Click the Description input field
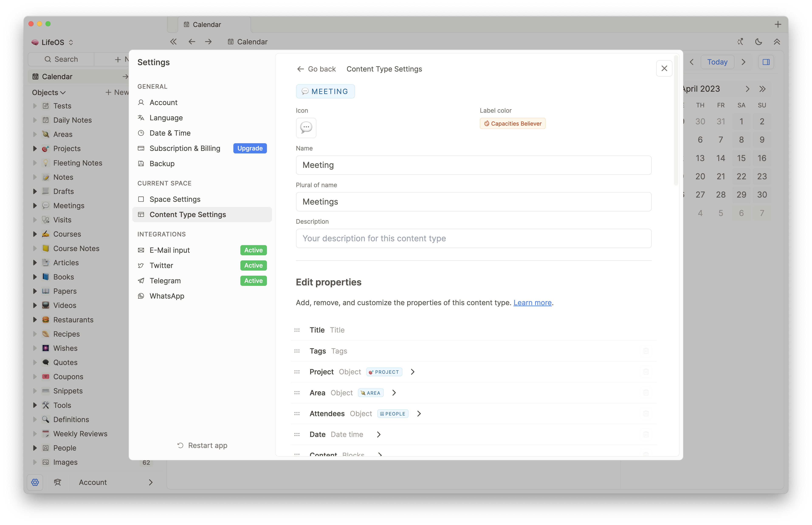812x525 pixels. 473,238
